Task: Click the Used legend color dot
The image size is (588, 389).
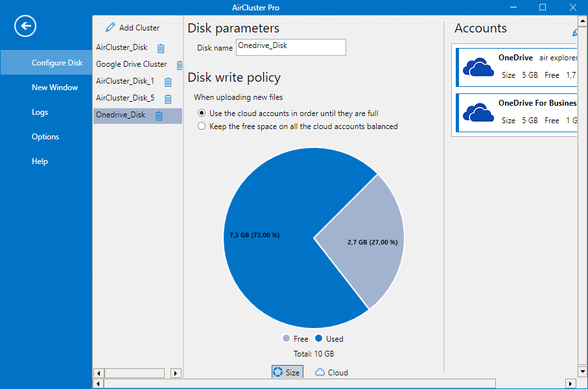Action: pos(319,338)
